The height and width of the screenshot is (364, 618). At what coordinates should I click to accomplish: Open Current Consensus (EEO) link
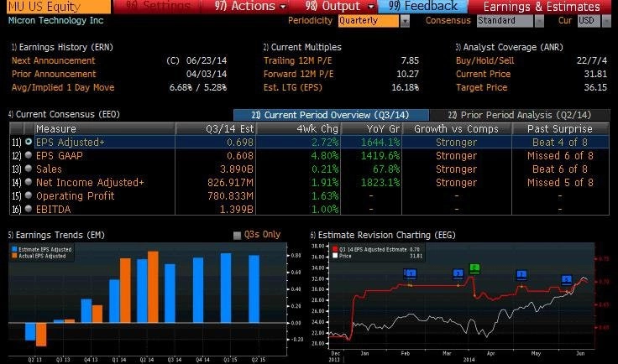tap(64, 114)
